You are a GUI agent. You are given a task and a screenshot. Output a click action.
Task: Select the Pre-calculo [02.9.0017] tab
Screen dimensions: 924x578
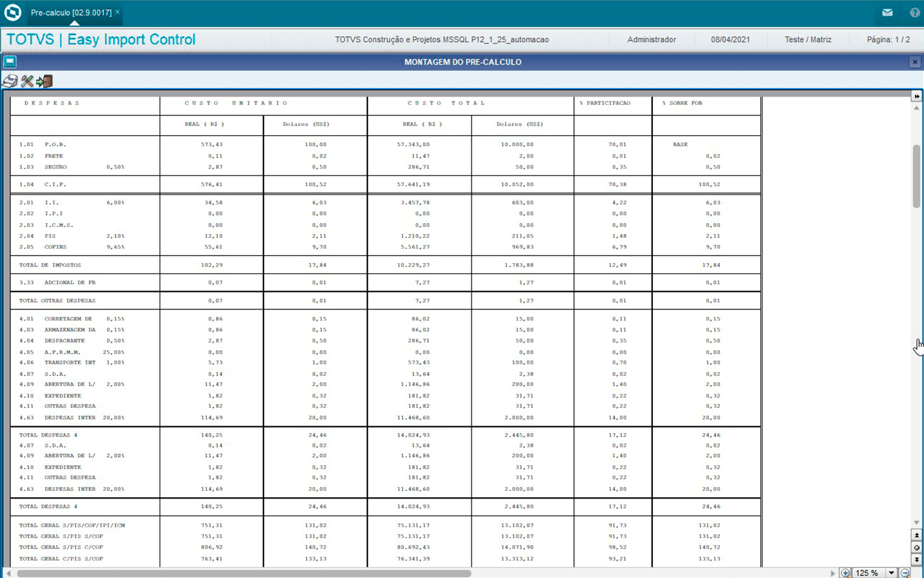(x=71, y=13)
